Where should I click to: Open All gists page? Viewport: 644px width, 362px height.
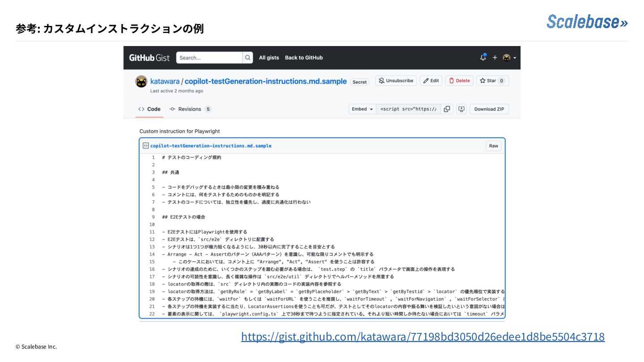tap(269, 58)
